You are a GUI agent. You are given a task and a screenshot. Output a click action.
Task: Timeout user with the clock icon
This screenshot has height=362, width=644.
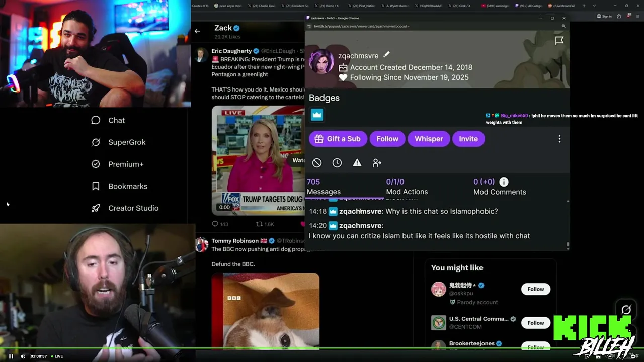pyautogui.click(x=337, y=163)
